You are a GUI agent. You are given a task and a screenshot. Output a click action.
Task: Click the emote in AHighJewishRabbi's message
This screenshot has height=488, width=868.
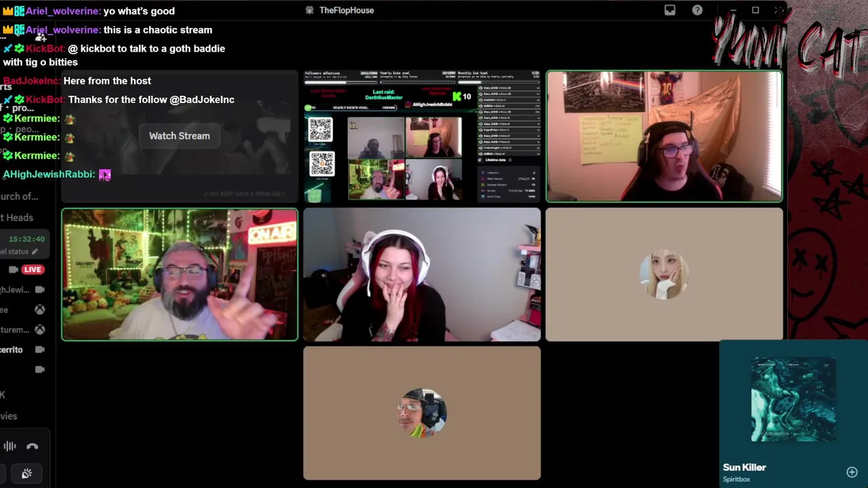point(104,175)
